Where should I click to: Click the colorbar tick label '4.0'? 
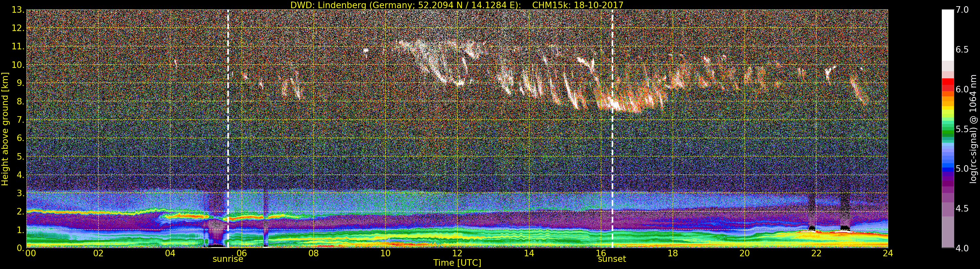tap(962, 248)
